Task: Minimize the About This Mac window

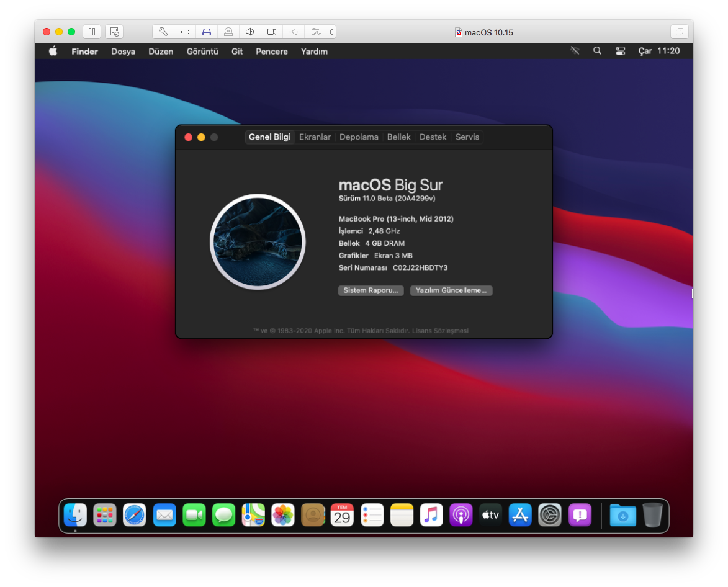Action: (x=202, y=137)
